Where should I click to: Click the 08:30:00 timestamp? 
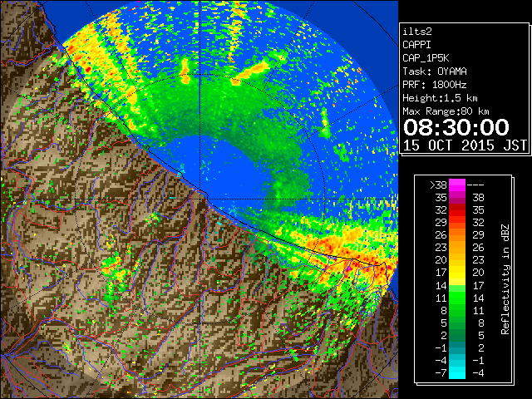(x=456, y=127)
